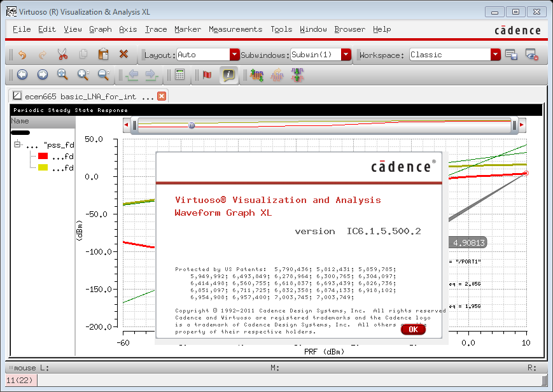The height and width of the screenshot is (392, 553).
Task: Open the Layout Auto dropdown
Action: (x=235, y=55)
